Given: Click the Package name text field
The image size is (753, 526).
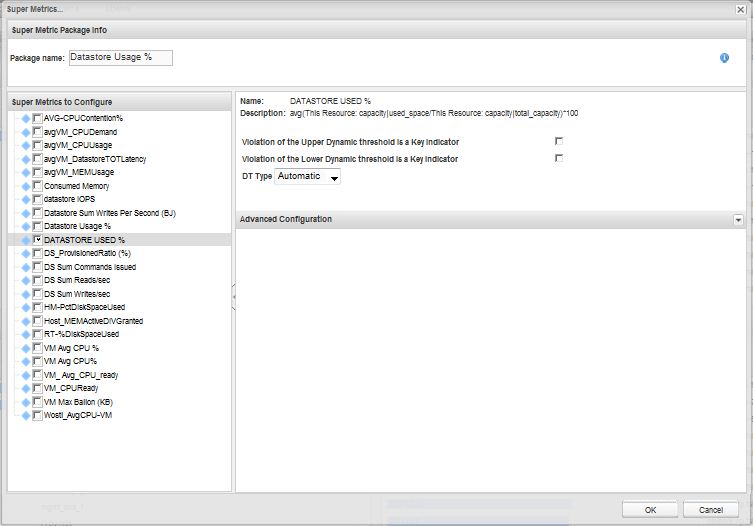Looking at the screenshot, I should pyautogui.click(x=120, y=58).
